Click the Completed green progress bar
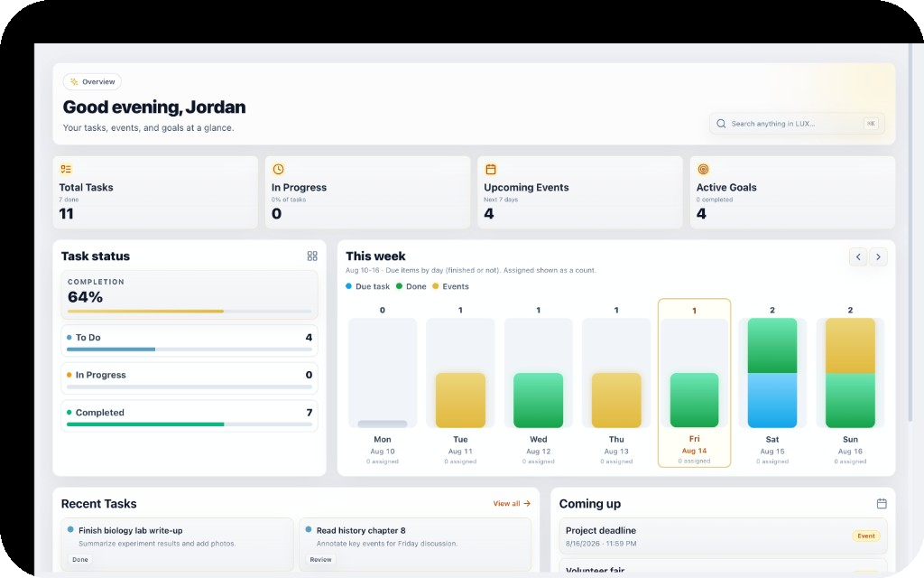This screenshot has width=924, height=578. (145, 424)
